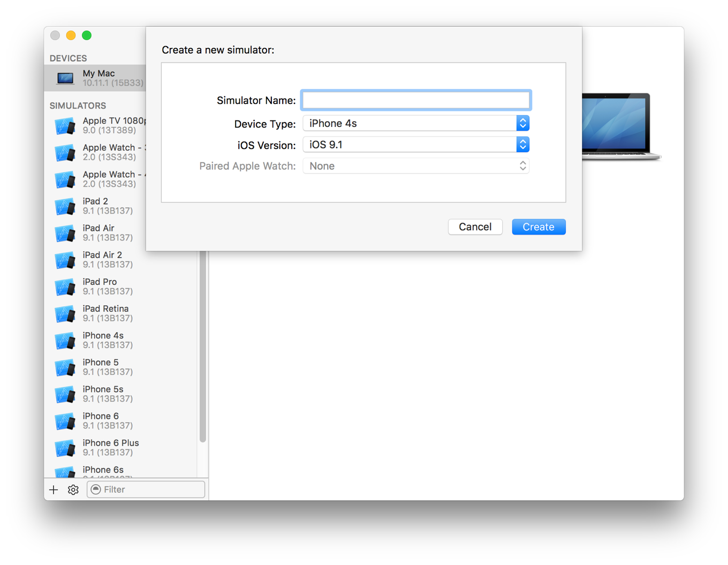Viewport: 728px width, 565px height.
Task: Click the iPhone 6 Plus simulator icon
Action: point(65,448)
